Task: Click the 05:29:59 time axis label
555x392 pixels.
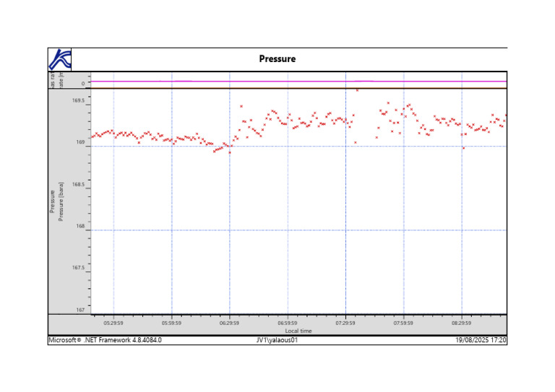Action: pos(113,323)
